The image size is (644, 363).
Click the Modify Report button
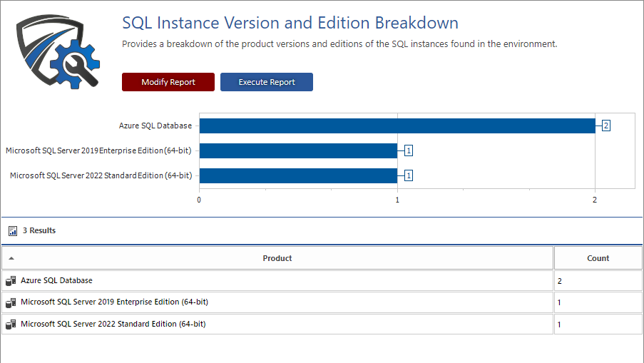tap(168, 82)
